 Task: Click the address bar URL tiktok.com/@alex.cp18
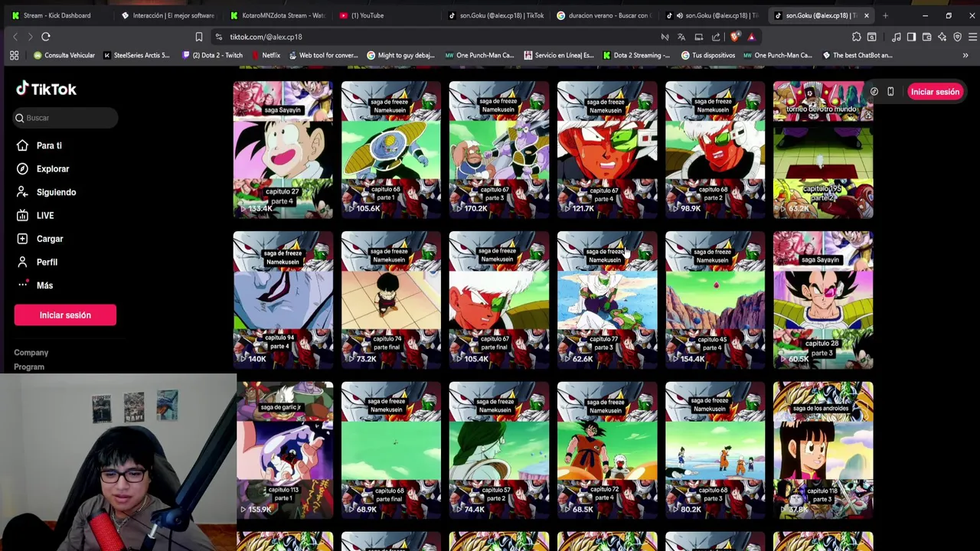(x=266, y=37)
